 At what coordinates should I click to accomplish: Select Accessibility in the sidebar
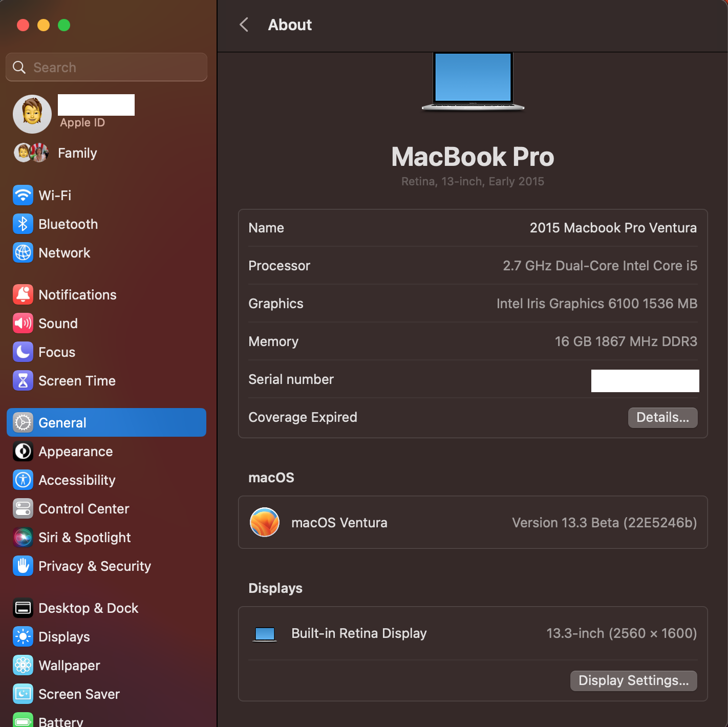pyautogui.click(x=106, y=480)
